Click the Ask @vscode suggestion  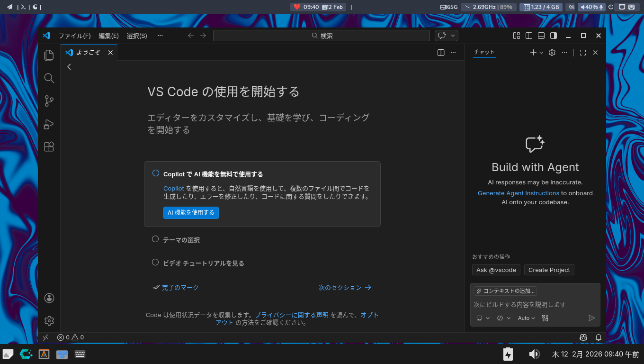[x=496, y=270]
